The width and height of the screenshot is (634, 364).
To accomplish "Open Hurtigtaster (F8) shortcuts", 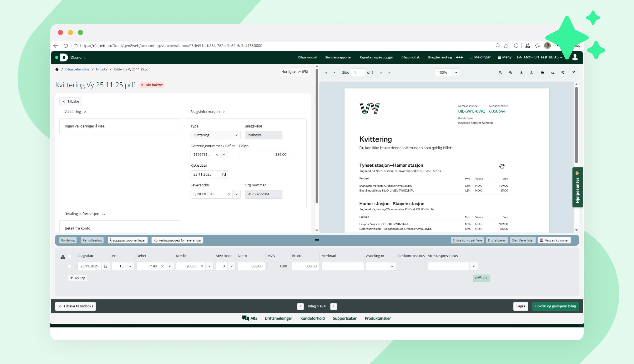I will pos(295,72).
